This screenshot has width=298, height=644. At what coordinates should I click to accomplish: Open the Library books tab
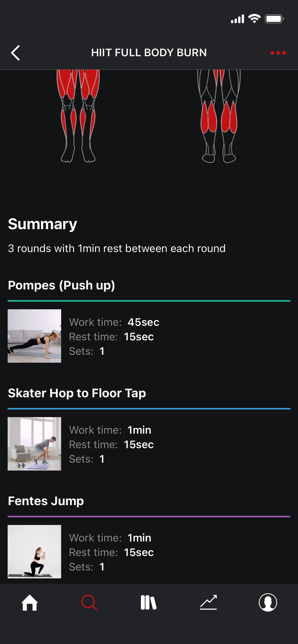click(x=148, y=603)
